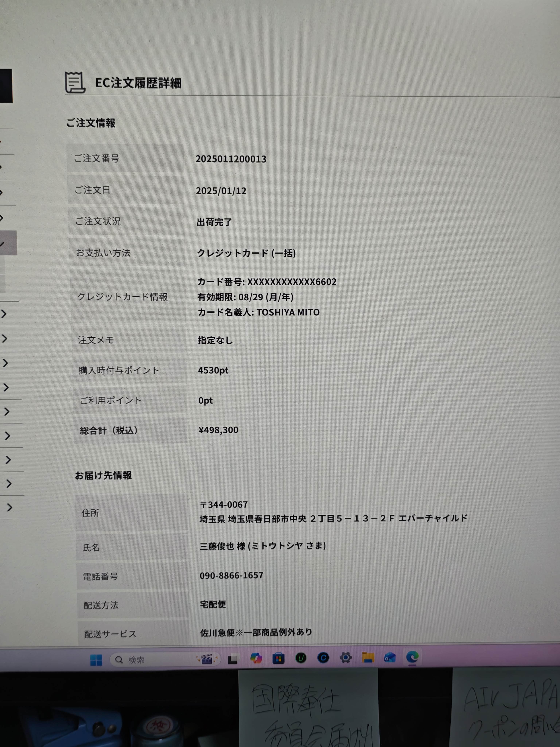
Task: Open the green U app icon
Action: (301, 658)
